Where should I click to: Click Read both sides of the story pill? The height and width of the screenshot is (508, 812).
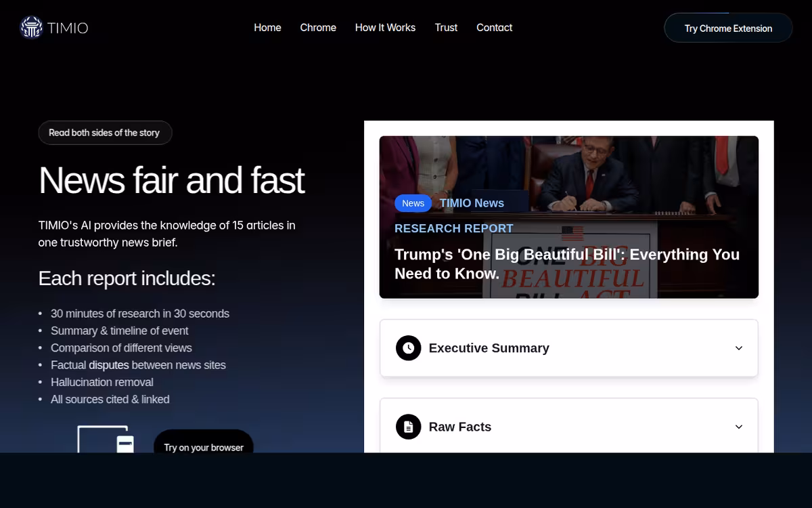[x=105, y=133]
